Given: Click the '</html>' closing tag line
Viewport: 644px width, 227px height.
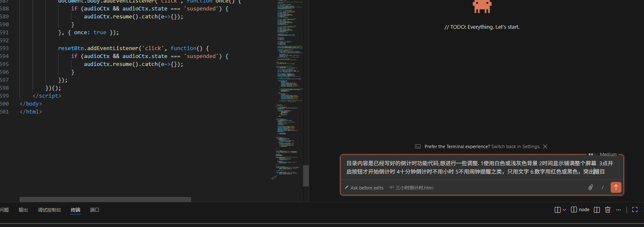Looking at the screenshot, I should coord(31,112).
